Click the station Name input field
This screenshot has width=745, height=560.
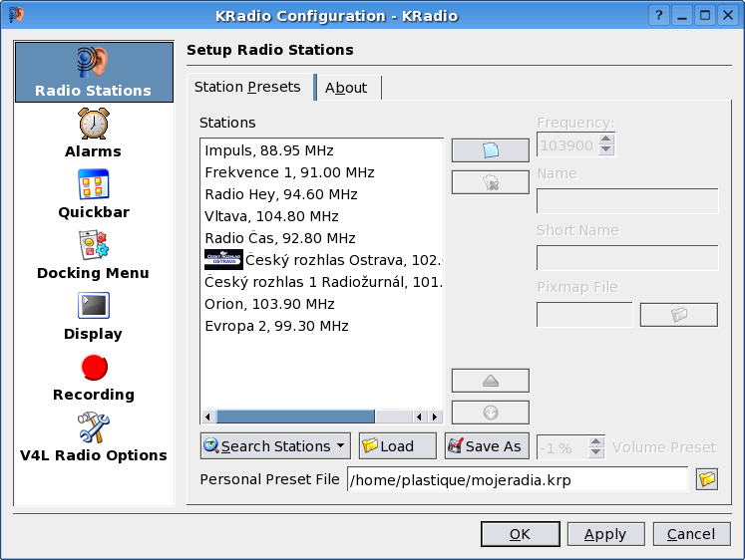click(x=627, y=201)
